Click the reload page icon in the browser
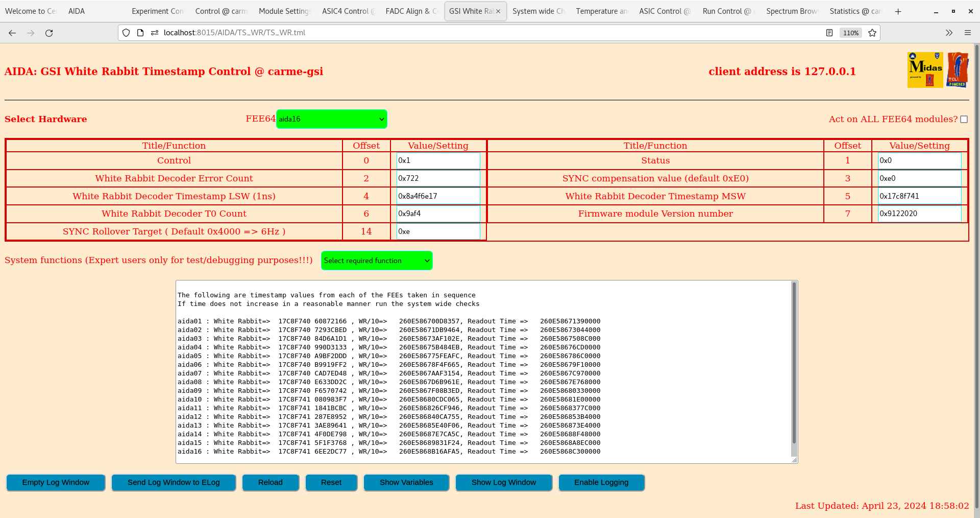980x518 pixels. tap(49, 33)
